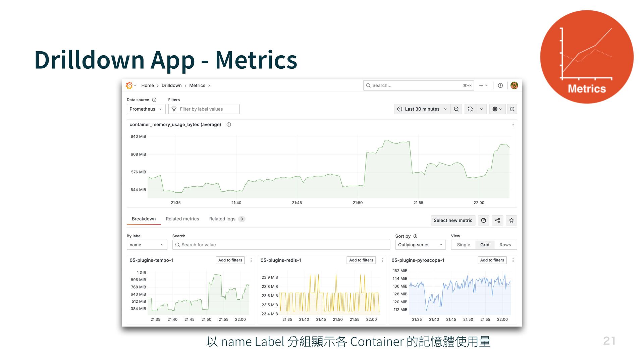This screenshot has width=644, height=362.
Task: Add 05-plugins-tempo-1 to filters
Action: point(230,260)
